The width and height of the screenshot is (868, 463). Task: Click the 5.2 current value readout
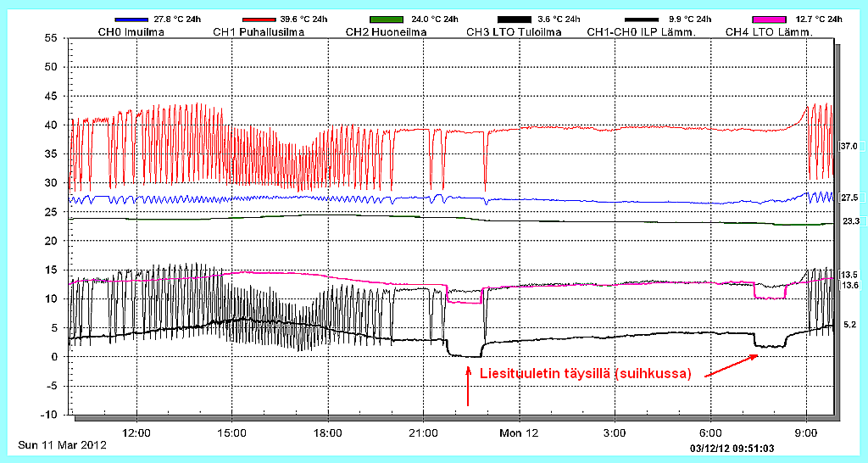pos(849,325)
